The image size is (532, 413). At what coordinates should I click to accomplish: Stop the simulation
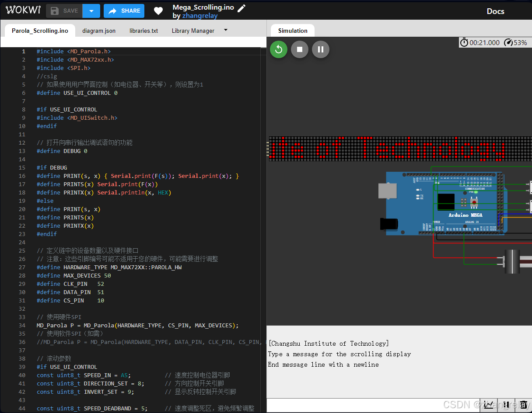300,49
